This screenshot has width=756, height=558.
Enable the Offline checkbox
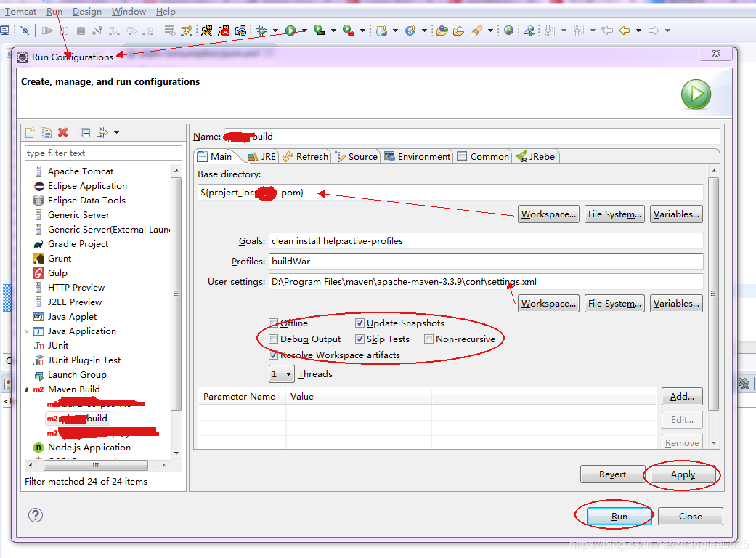[x=273, y=323]
